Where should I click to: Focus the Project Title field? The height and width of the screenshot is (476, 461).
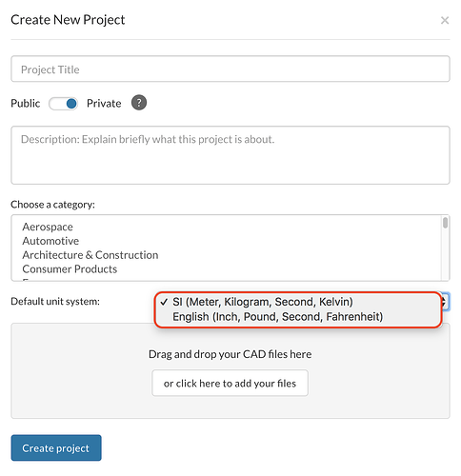[x=230, y=69]
